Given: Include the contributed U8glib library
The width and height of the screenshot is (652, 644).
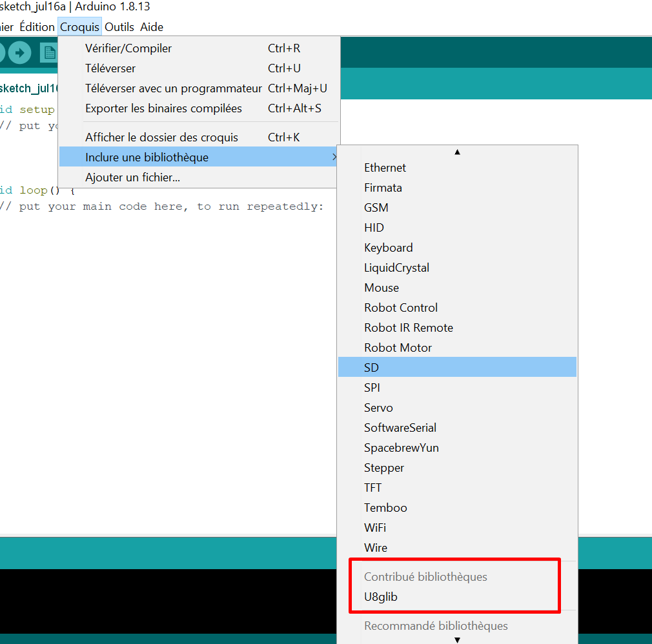Looking at the screenshot, I should [458, 597].
